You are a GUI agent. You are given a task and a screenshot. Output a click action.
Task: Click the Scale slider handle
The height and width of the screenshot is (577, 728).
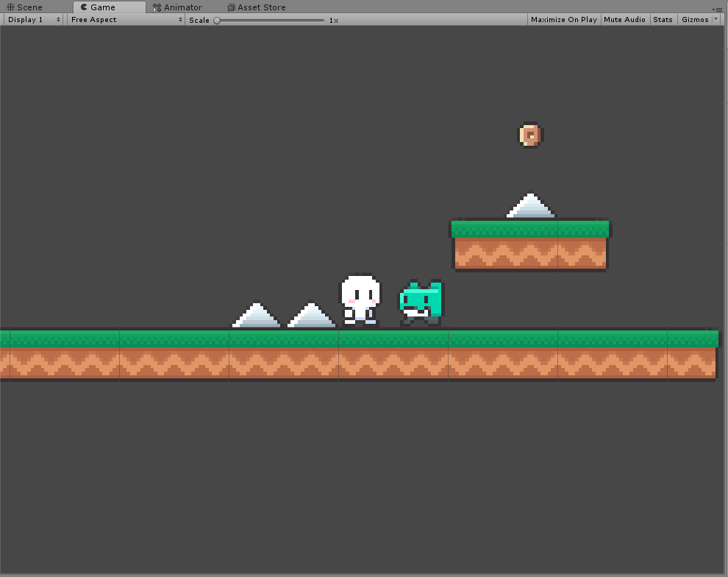click(217, 21)
